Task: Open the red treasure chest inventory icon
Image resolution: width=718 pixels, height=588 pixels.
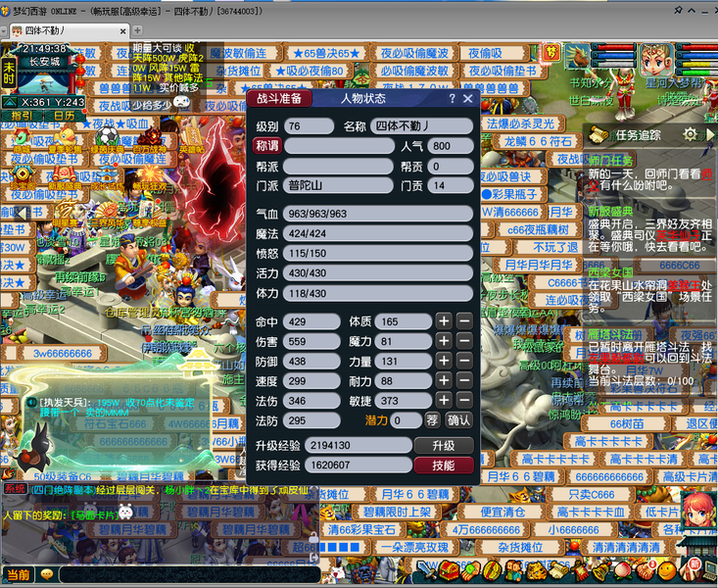Action: (x=450, y=570)
